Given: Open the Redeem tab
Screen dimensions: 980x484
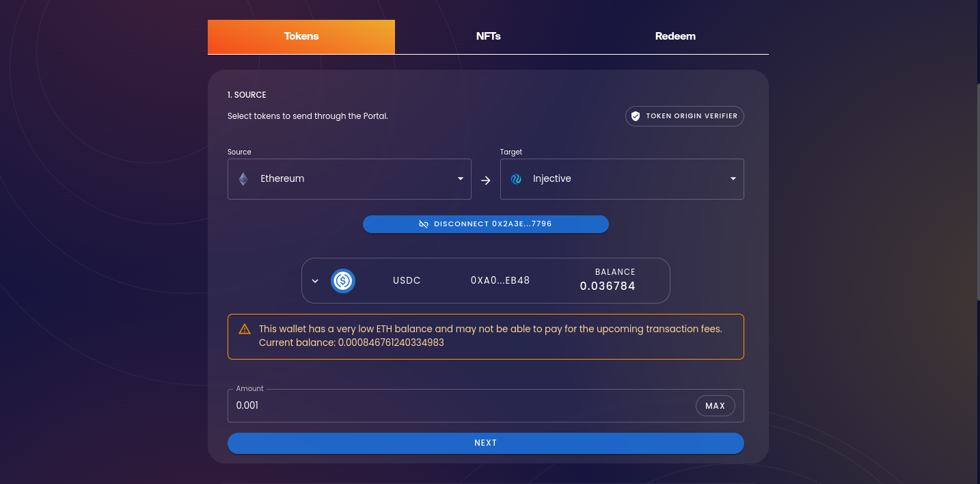Looking at the screenshot, I should click(x=675, y=36).
